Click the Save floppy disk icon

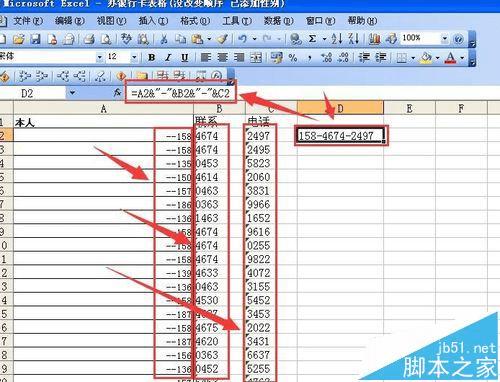[x=35, y=39]
